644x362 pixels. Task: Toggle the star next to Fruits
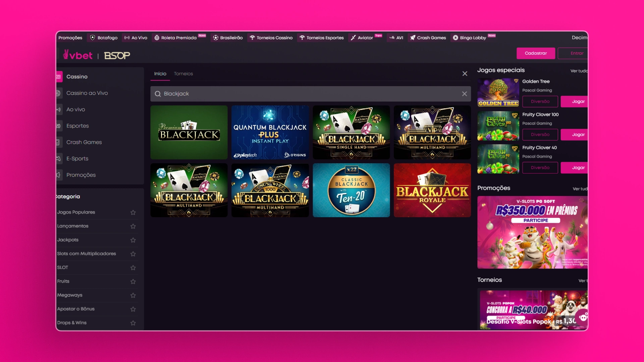133,282
